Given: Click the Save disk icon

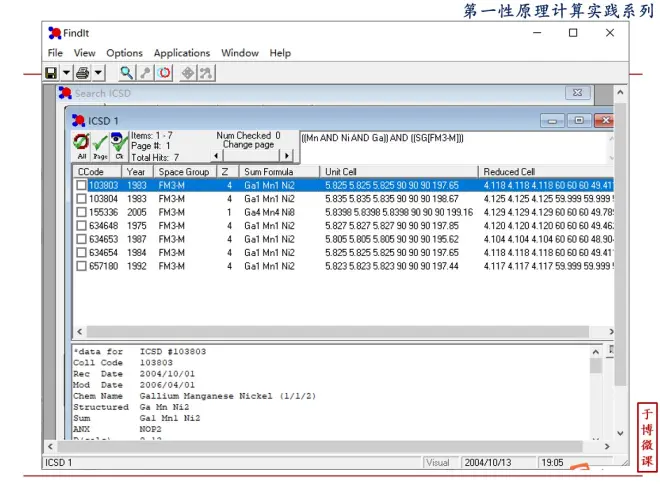Looking at the screenshot, I should point(51,73).
